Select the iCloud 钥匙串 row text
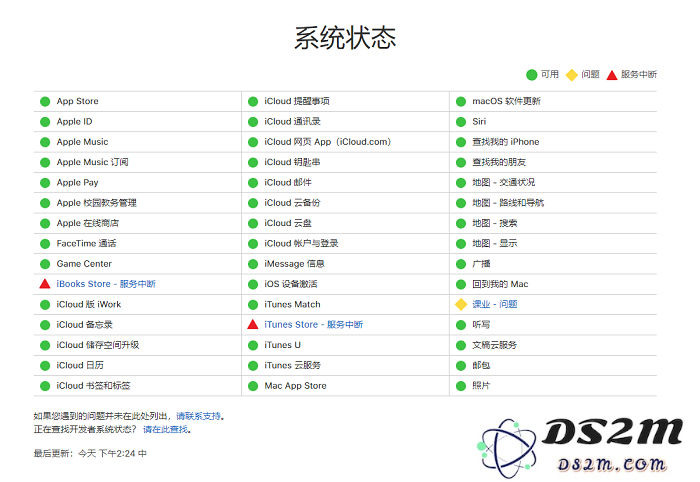 (292, 162)
